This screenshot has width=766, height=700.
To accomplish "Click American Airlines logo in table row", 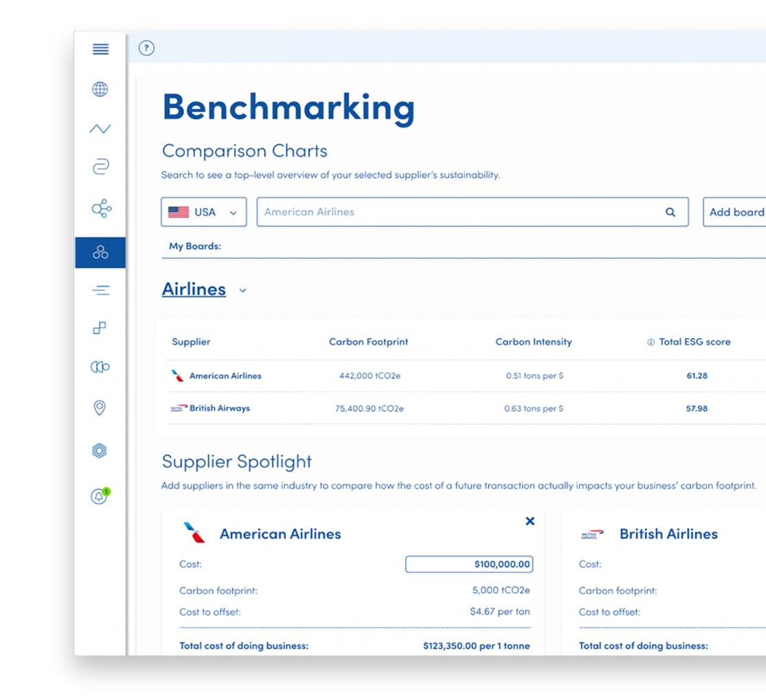I will 177,376.
